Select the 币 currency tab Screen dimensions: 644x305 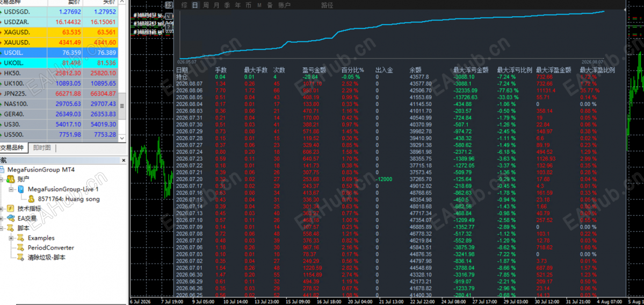point(249,5)
